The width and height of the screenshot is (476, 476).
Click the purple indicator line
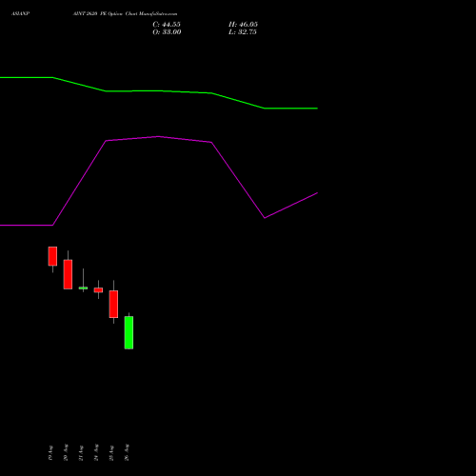point(159,137)
